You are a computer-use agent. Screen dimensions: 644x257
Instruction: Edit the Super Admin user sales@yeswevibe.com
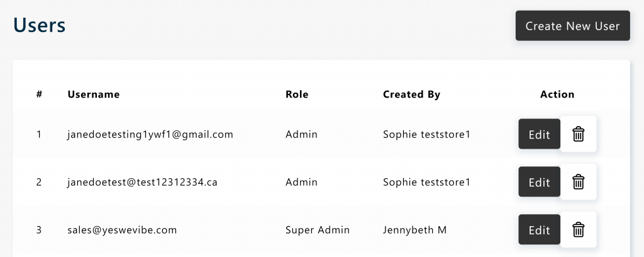tap(539, 229)
